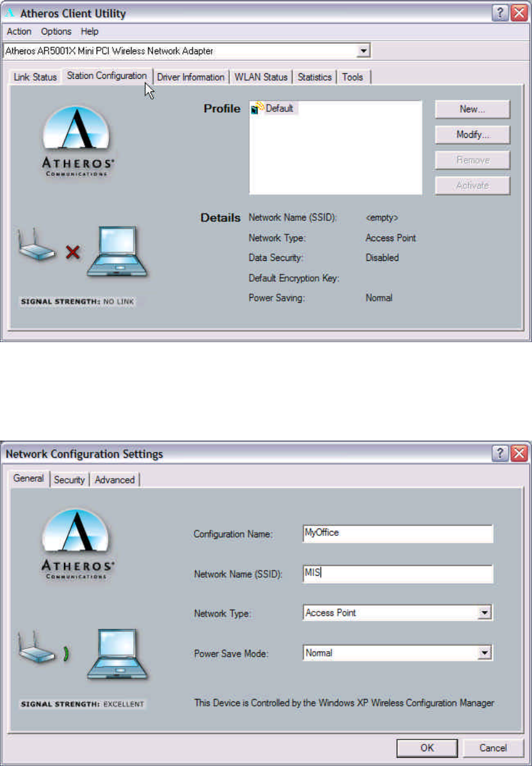Open the Options menu
Viewport: 532px width, 766px height.
tap(56, 31)
